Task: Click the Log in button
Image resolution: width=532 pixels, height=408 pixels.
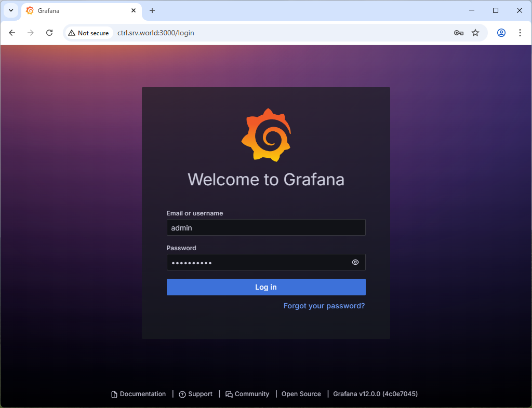Action: pos(266,287)
